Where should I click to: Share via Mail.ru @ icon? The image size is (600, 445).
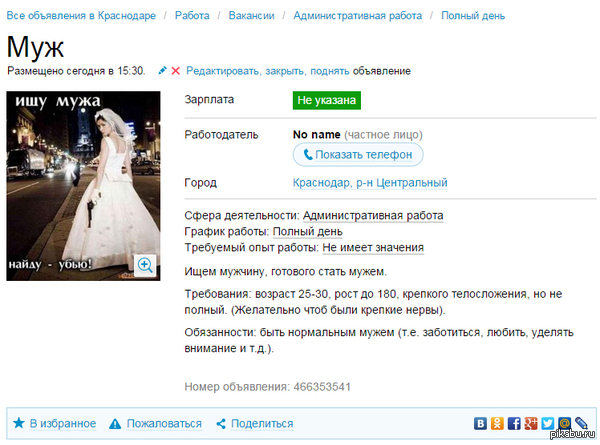(x=564, y=423)
